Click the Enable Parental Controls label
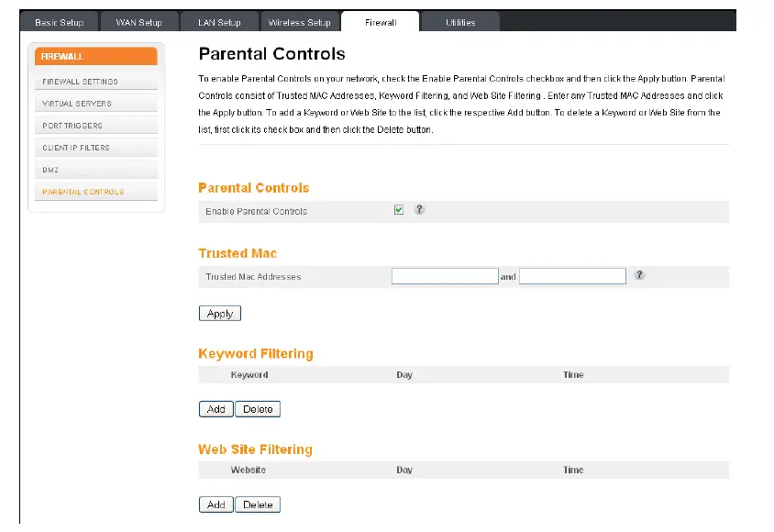This screenshot has width=774, height=532. pyautogui.click(x=256, y=211)
